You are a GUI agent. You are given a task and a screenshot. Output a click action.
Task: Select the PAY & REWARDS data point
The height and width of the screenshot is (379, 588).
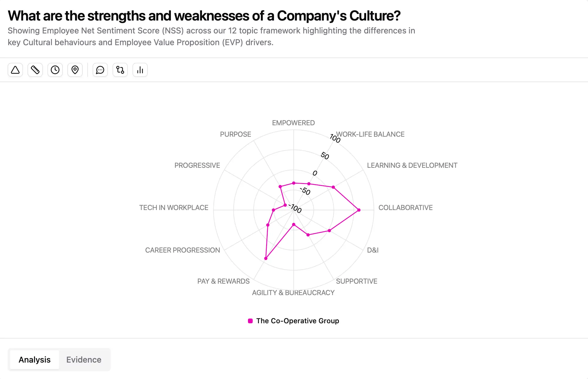pos(266,258)
